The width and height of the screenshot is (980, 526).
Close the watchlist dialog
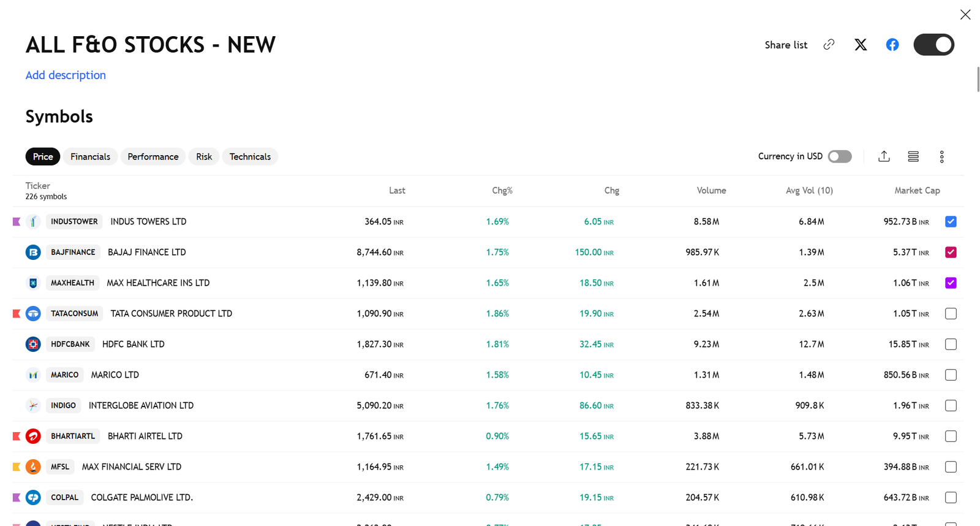pyautogui.click(x=965, y=14)
